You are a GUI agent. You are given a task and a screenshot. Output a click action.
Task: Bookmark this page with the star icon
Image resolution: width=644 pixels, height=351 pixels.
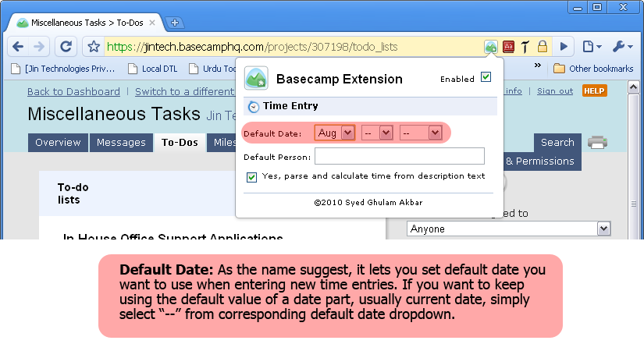pos(93,46)
